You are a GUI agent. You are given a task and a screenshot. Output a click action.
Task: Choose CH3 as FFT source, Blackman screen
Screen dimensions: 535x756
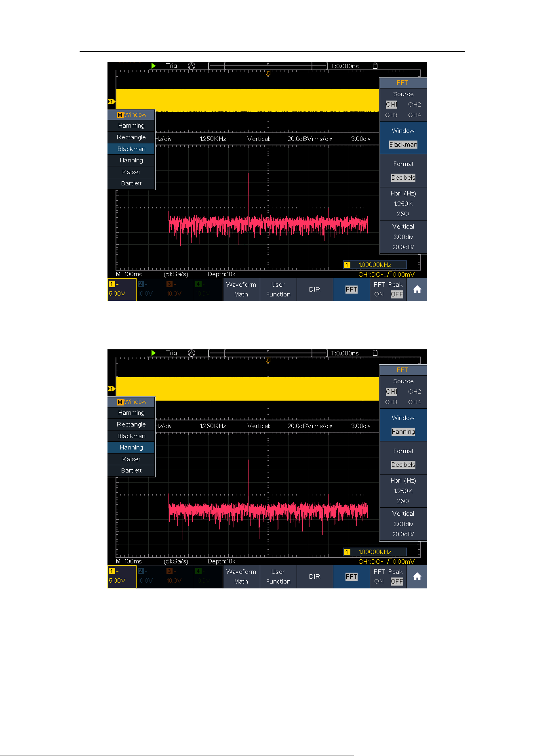click(x=391, y=115)
